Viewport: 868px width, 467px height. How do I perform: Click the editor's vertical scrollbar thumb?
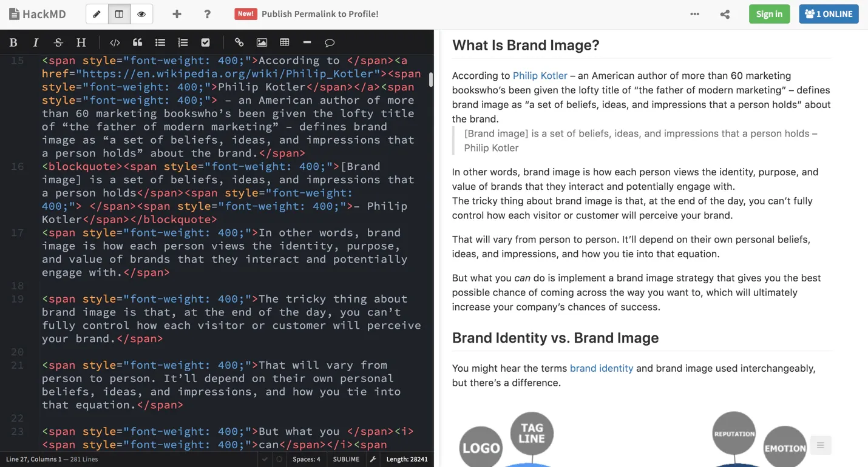coord(431,79)
